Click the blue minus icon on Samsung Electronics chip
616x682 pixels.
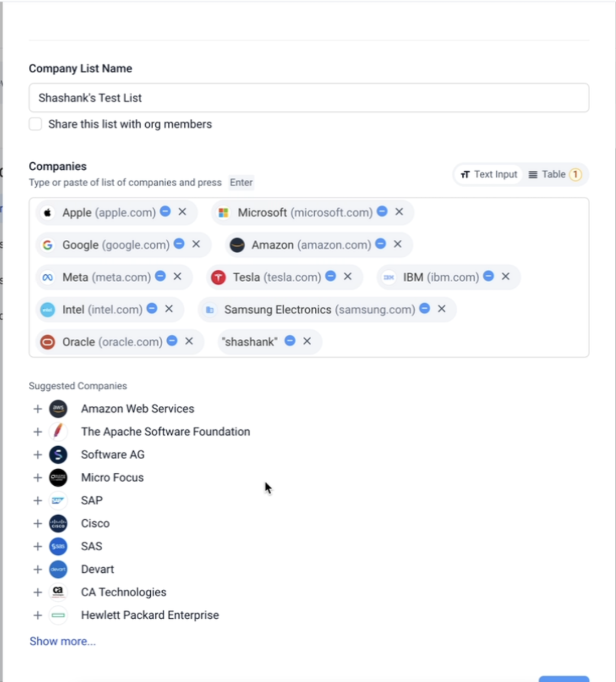[425, 308]
